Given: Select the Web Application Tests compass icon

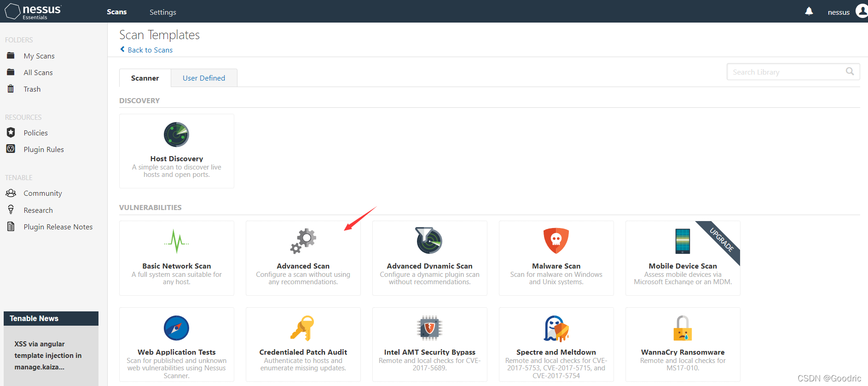Looking at the screenshot, I should pyautogui.click(x=176, y=328).
